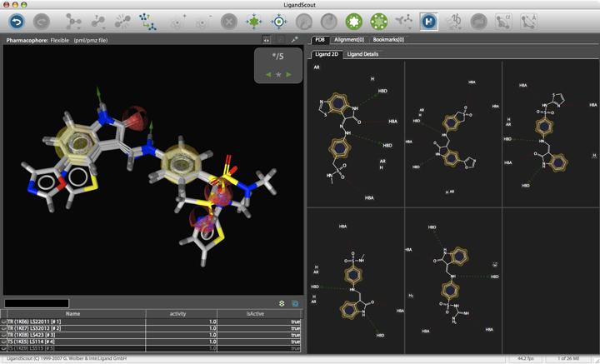Open the molecule structure tool dropdown
Image resolution: width=600 pixels, height=364 pixels.
point(73,22)
